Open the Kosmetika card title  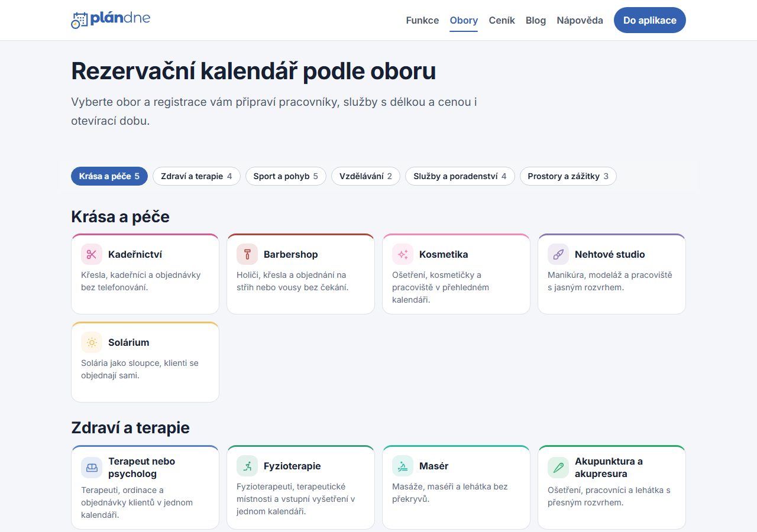(x=444, y=254)
